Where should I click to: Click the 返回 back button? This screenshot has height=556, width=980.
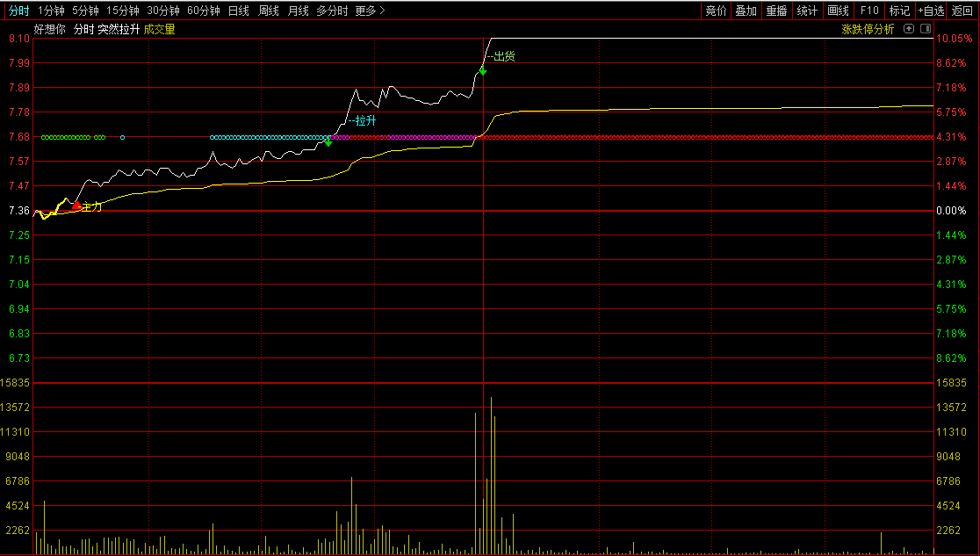tap(962, 11)
